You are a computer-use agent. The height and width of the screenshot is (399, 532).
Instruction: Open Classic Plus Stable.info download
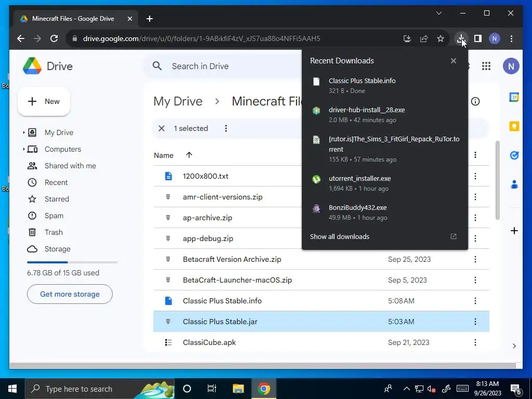(385, 86)
